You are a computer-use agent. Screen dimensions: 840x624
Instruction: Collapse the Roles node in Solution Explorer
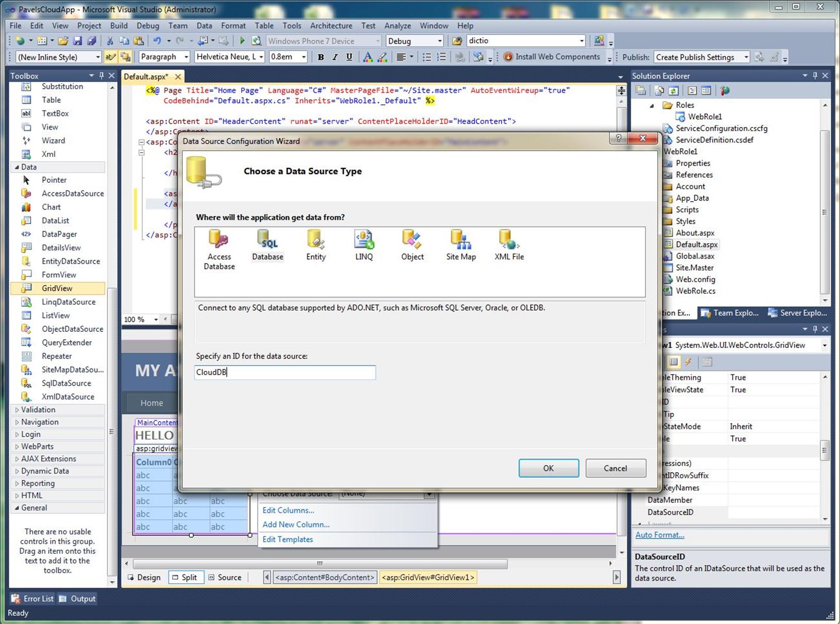[652, 105]
